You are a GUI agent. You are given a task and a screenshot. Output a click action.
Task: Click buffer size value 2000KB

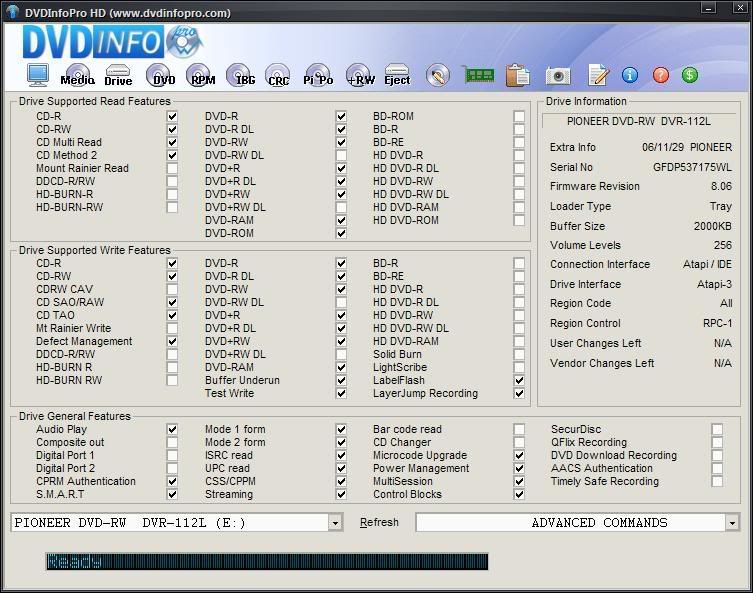point(713,226)
